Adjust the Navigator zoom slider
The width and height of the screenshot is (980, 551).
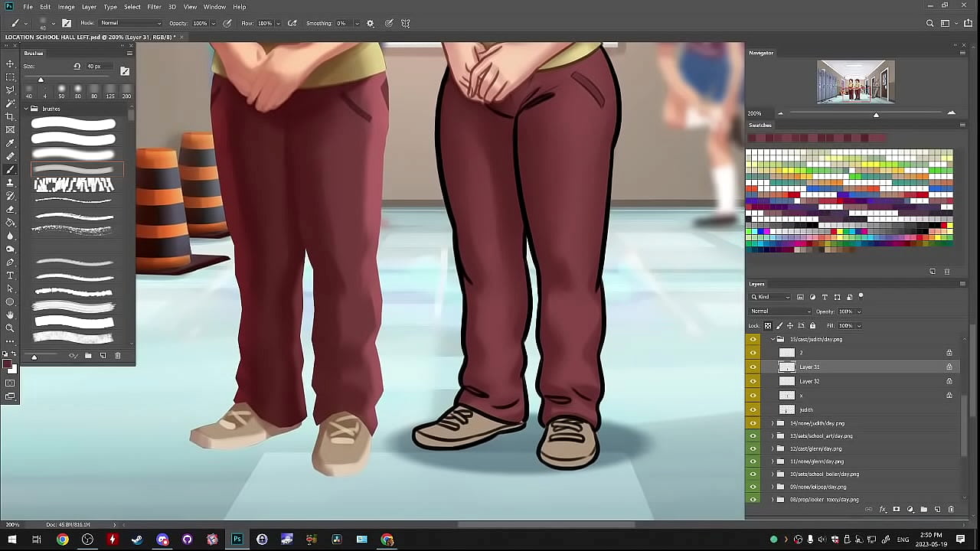[876, 114]
